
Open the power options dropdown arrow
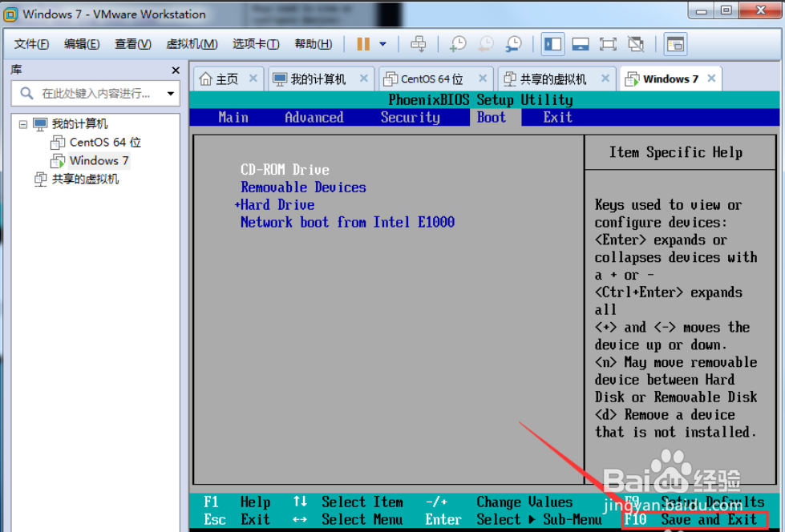click(382, 44)
